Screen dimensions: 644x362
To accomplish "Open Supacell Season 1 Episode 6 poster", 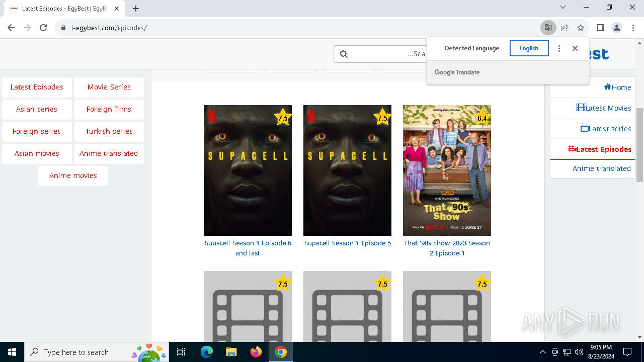I will click(248, 170).
